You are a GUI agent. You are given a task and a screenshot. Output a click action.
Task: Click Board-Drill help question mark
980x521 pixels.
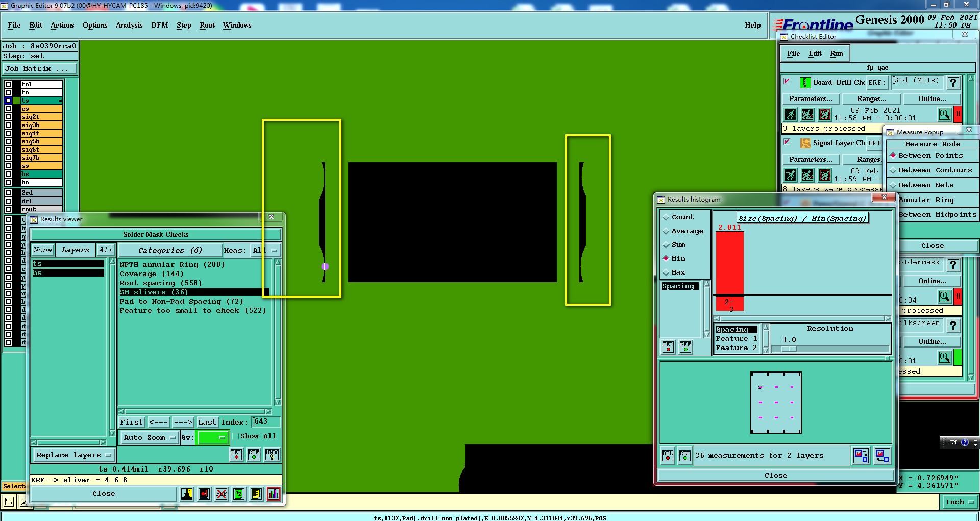pyautogui.click(x=953, y=83)
